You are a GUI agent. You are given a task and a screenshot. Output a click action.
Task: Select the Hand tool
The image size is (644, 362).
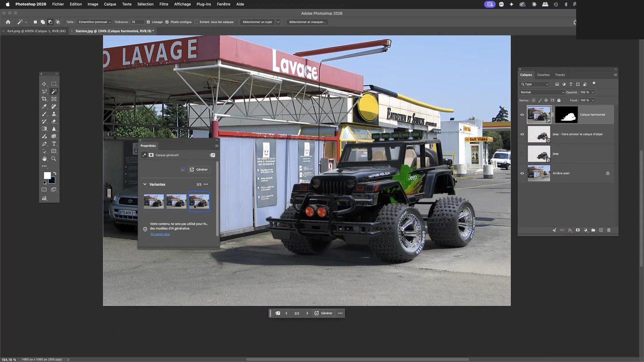(44, 158)
